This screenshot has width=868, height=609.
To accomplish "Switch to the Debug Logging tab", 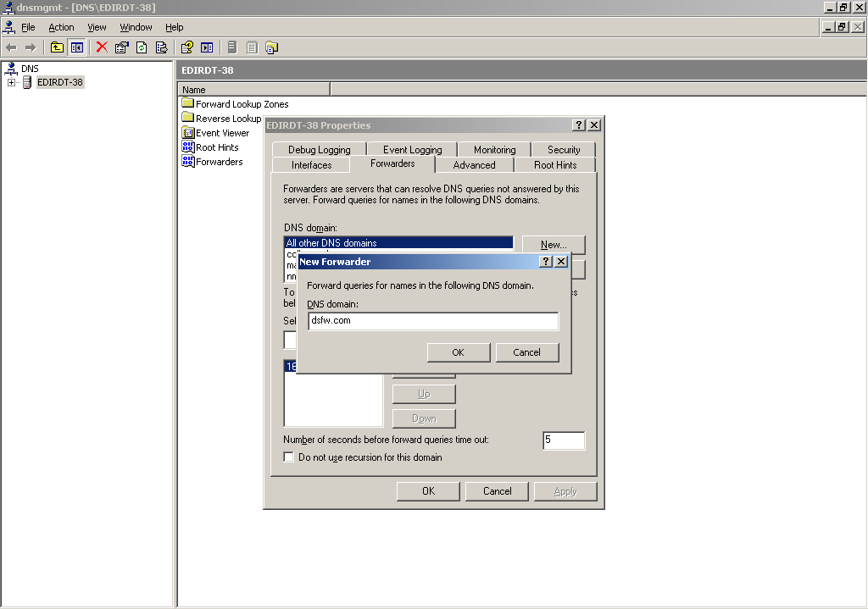I will [319, 150].
